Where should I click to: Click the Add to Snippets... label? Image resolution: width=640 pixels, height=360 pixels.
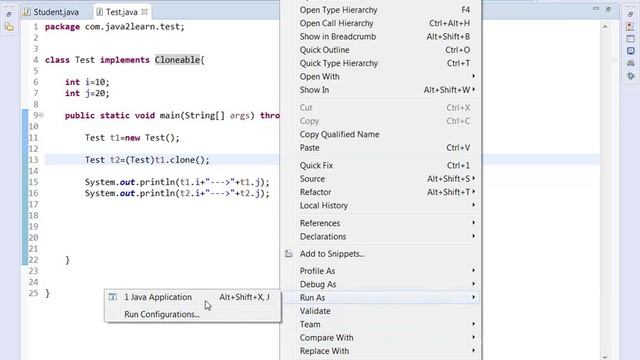332,254
